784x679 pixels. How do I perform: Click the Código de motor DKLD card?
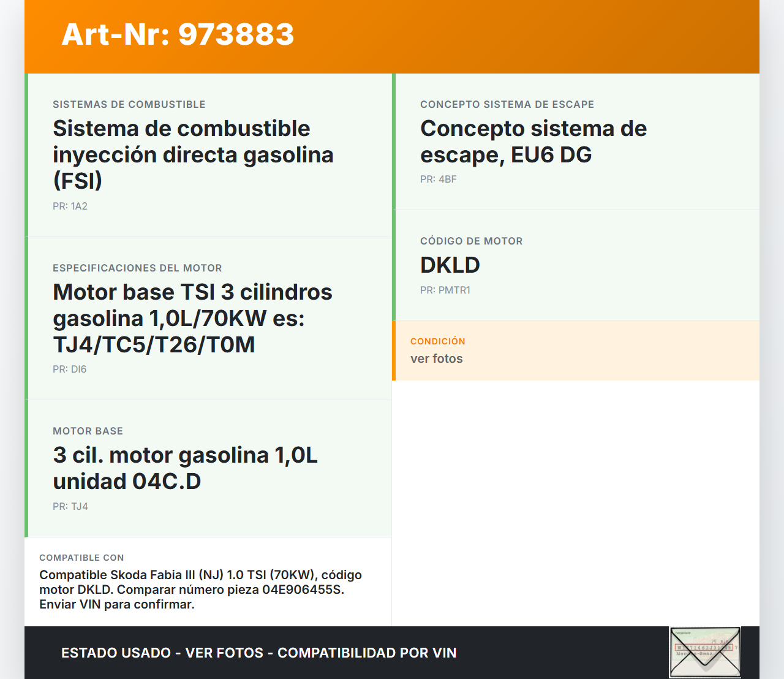pyautogui.click(x=576, y=265)
